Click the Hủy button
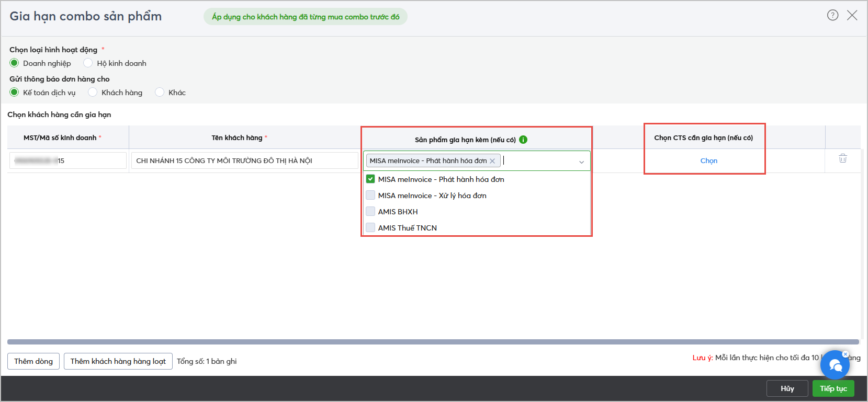The width and height of the screenshot is (868, 402). (x=787, y=388)
